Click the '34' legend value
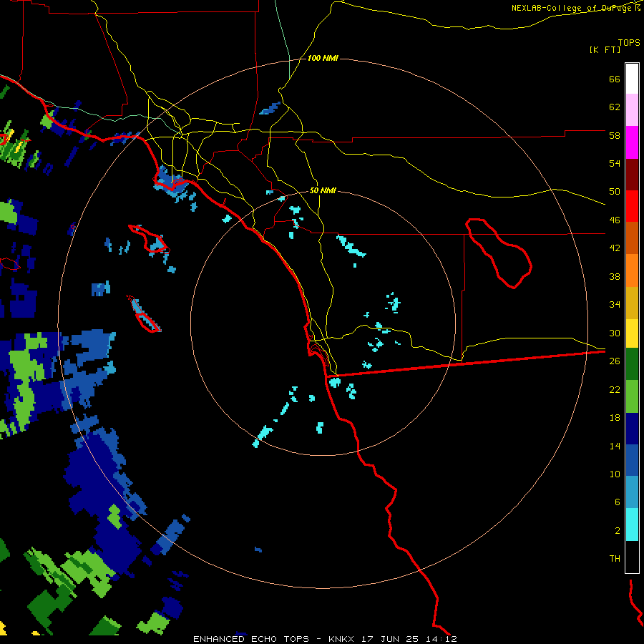Screen dimensions: 644x644 615,305
